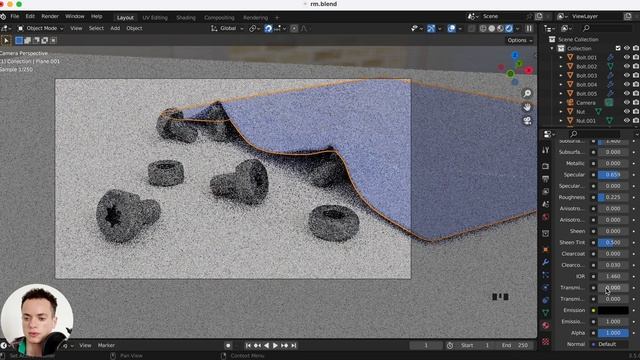Switch to solid viewport shading
The height and width of the screenshot is (360, 640).
point(492,29)
